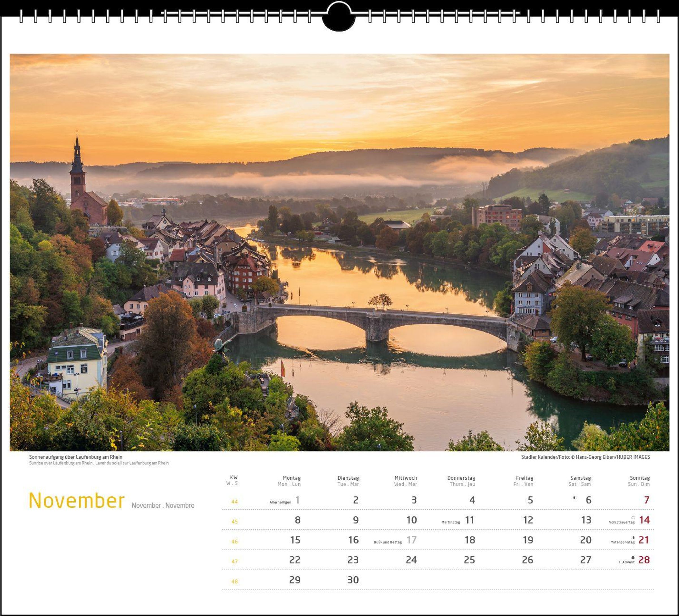Viewport: 679px width, 616px height.
Task: Click week number 48 label
Action: pos(235,581)
